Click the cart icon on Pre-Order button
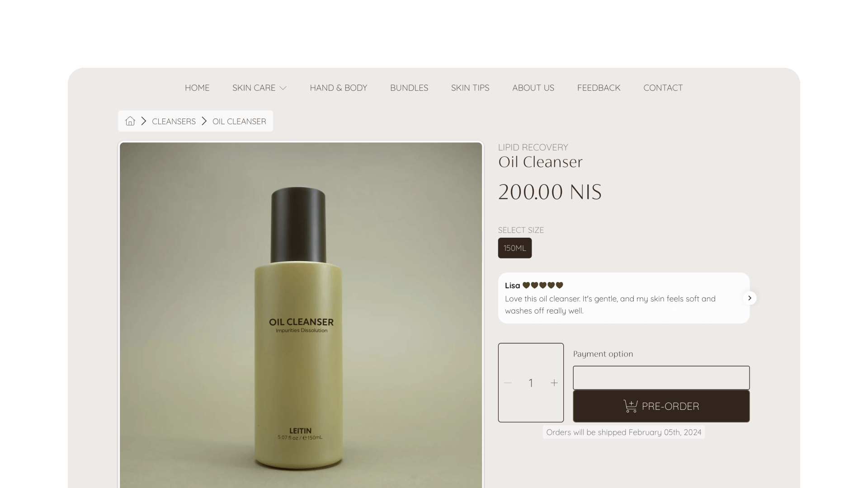This screenshot has height=488, width=868. 631,406
